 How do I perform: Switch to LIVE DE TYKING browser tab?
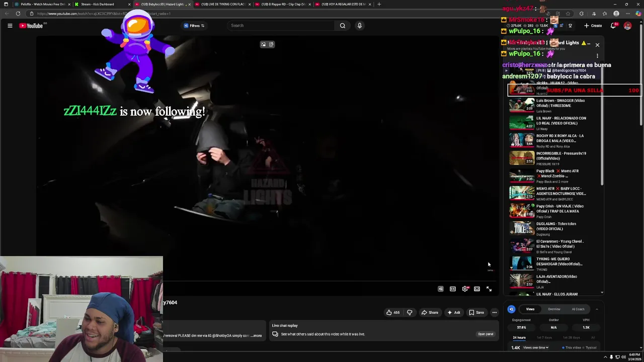pyautogui.click(x=222, y=4)
